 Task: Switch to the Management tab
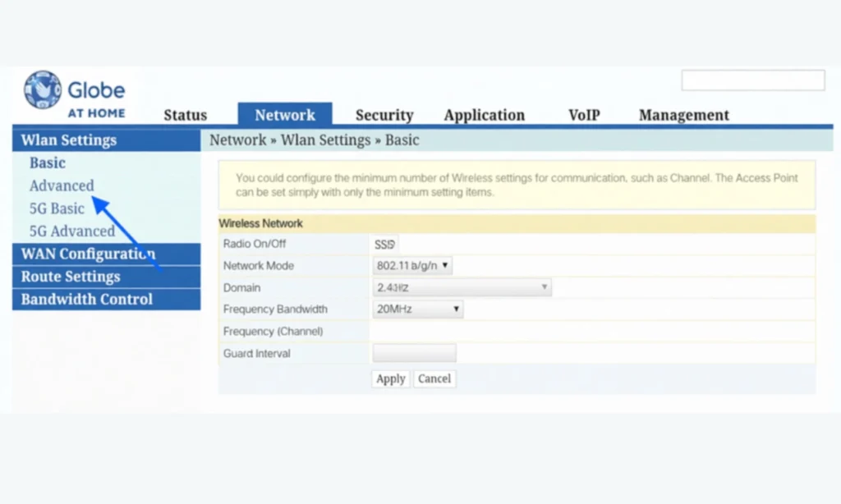click(x=683, y=115)
